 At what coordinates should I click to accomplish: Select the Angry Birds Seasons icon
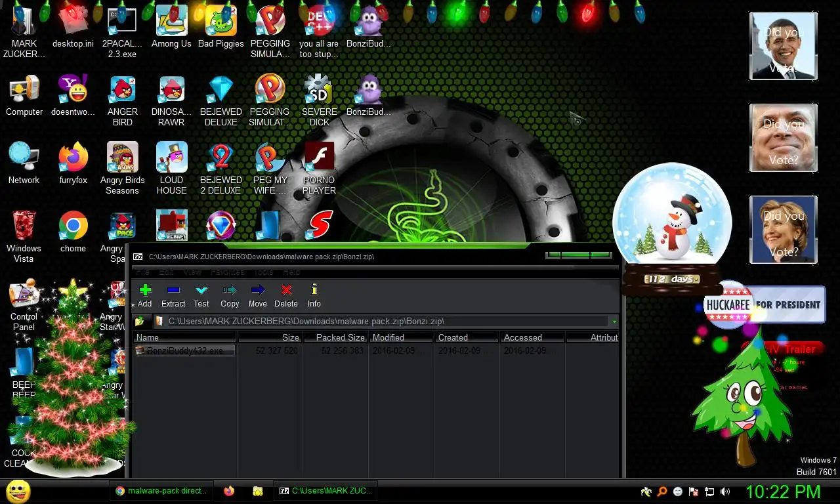pos(123,168)
